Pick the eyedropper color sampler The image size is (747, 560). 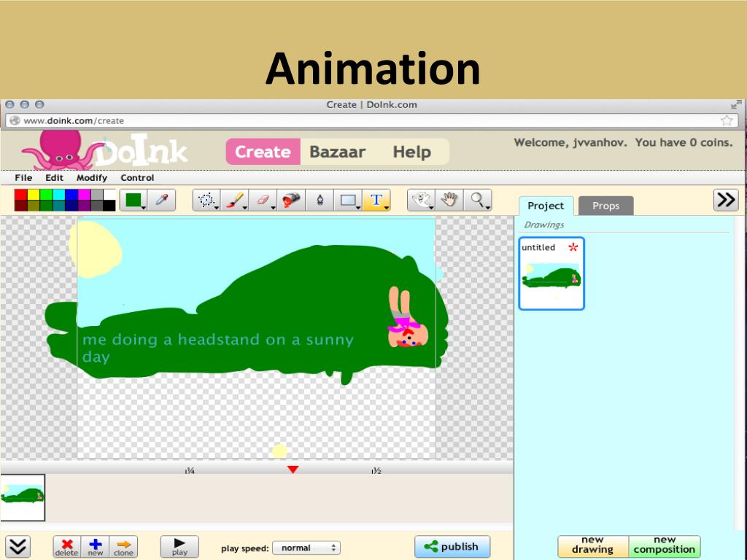(162, 200)
